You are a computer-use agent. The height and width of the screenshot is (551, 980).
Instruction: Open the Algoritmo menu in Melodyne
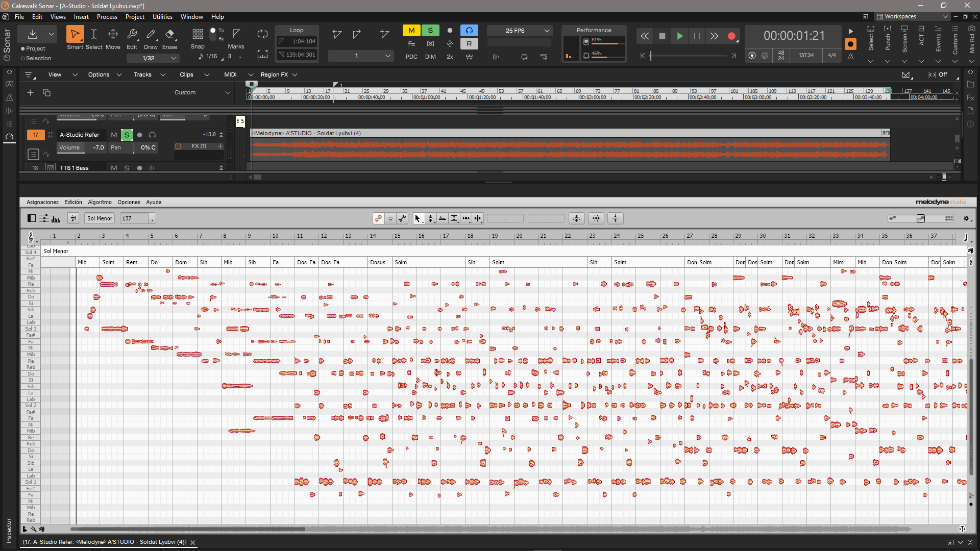tap(100, 202)
